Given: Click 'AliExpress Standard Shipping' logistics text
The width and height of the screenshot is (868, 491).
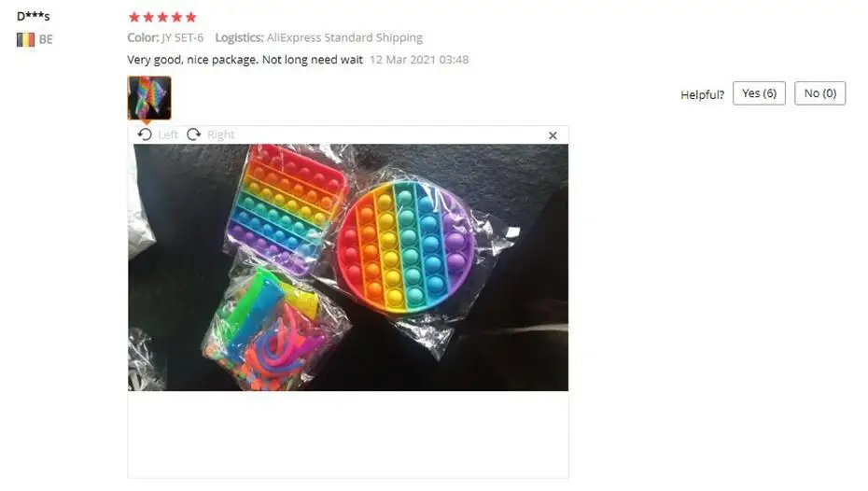Looking at the screenshot, I should pyautogui.click(x=344, y=37).
